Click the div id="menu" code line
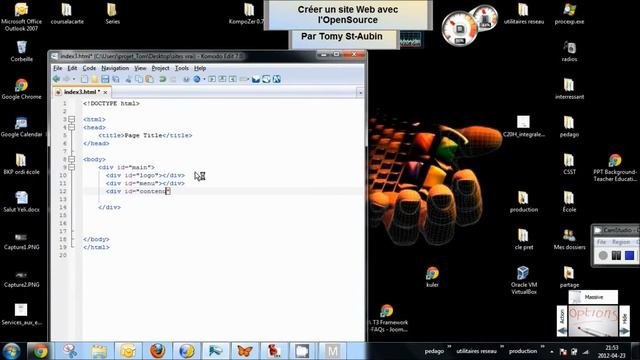 pyautogui.click(x=145, y=183)
